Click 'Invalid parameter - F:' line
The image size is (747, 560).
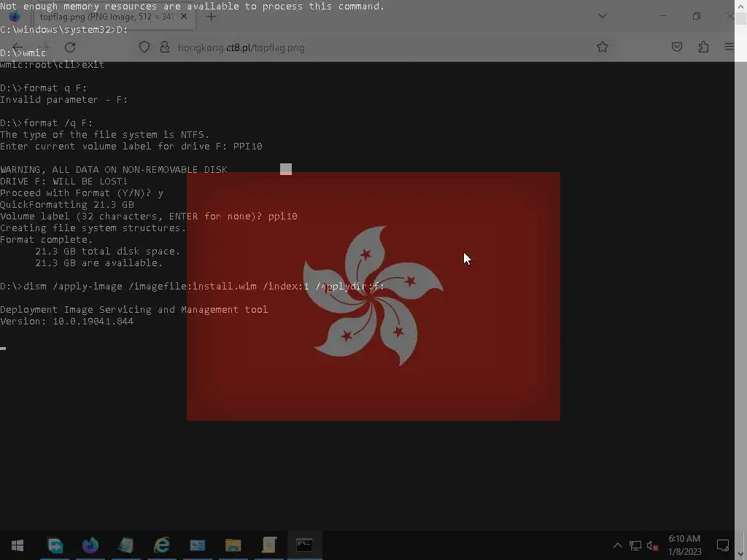point(64,99)
